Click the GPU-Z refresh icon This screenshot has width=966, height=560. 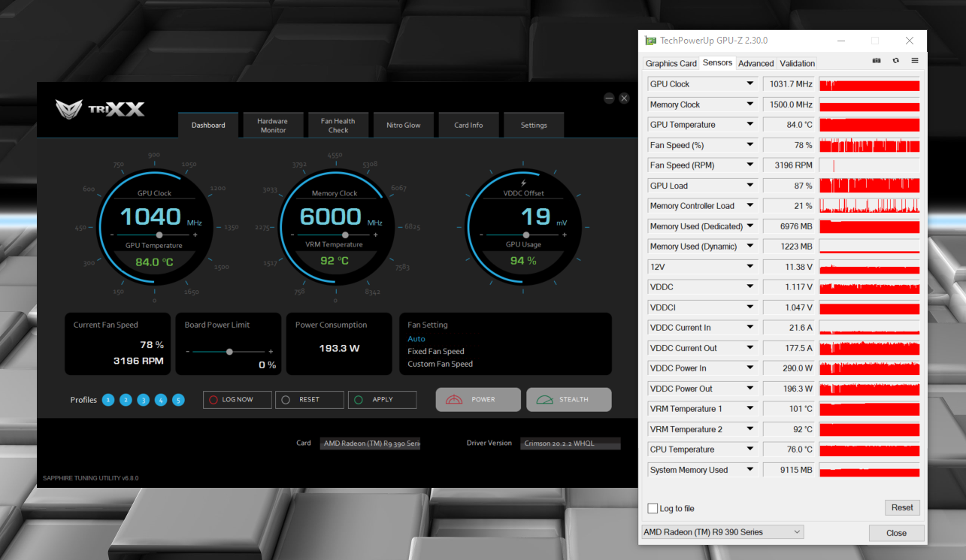(895, 60)
